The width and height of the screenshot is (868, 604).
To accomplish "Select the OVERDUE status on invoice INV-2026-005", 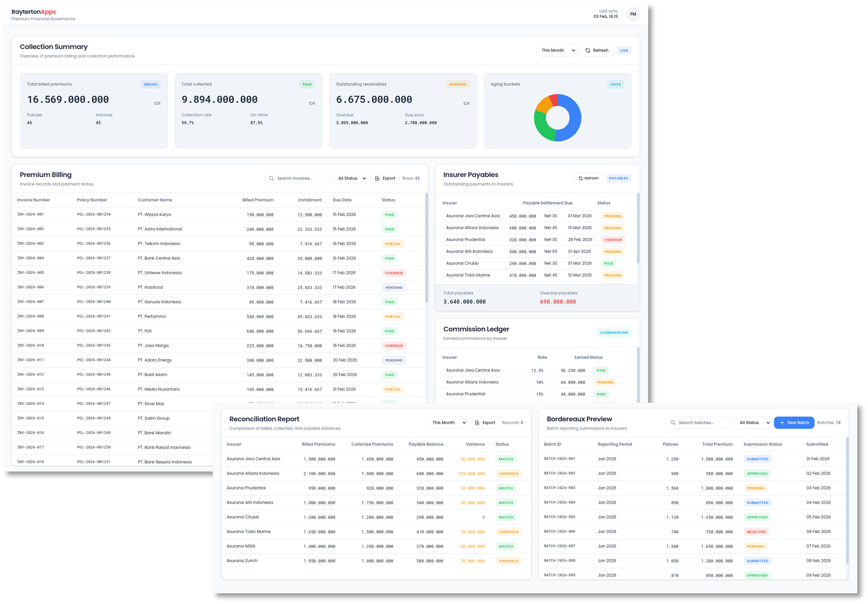I will 394,272.
